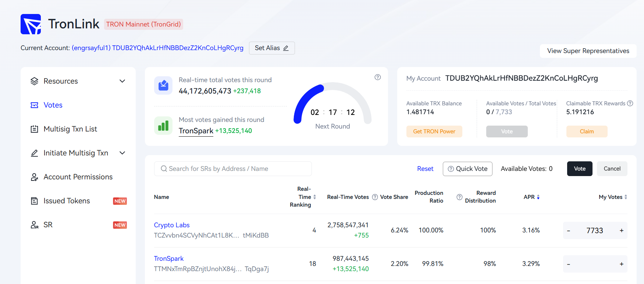Sort by APR using sort arrows
The image size is (644, 284).
tap(538, 197)
